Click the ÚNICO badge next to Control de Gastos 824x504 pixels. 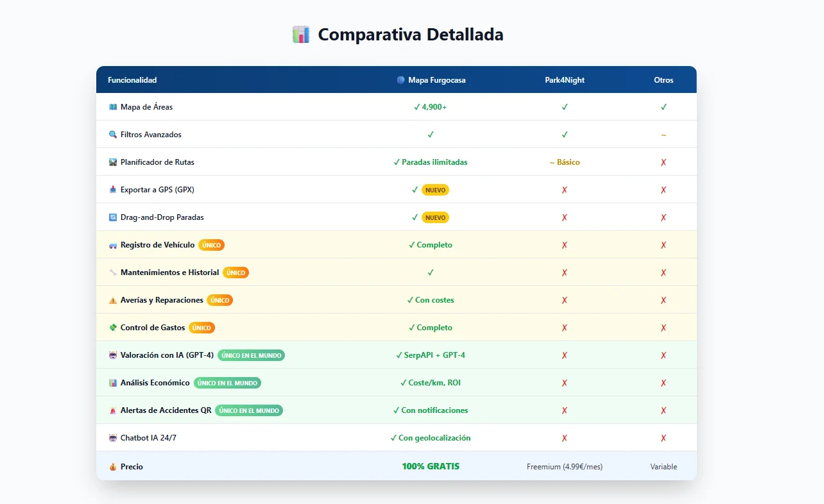pyautogui.click(x=202, y=328)
